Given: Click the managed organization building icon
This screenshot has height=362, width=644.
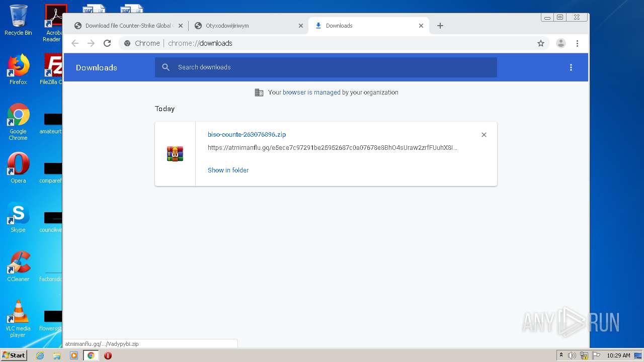Looking at the screenshot, I should 259,93.
